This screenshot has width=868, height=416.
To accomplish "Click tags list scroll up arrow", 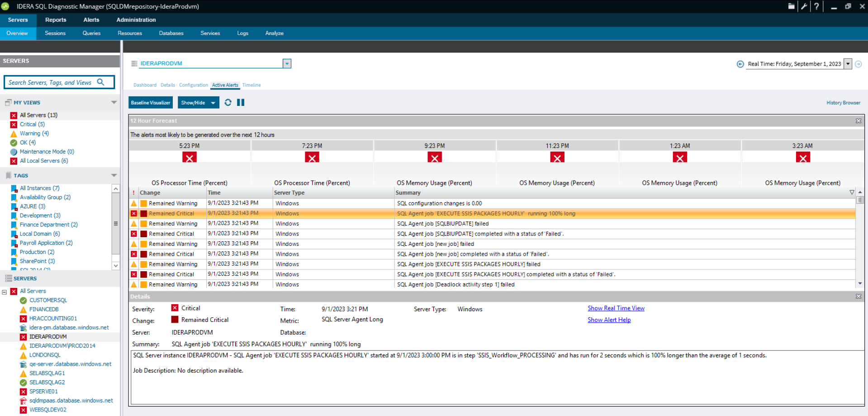I will click(x=116, y=189).
